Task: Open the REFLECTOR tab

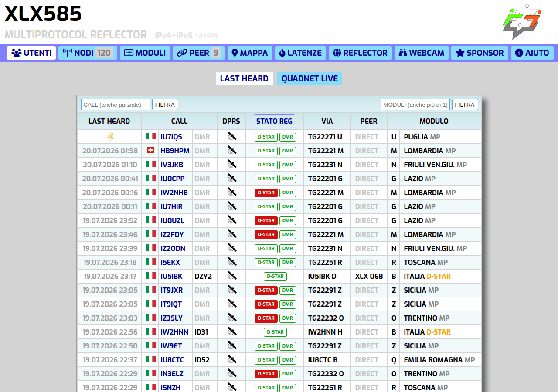Action: pos(360,53)
